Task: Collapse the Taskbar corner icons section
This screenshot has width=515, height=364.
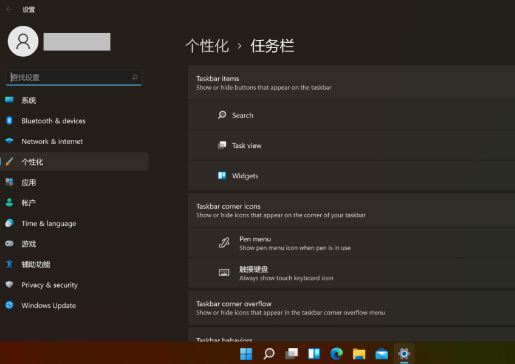Action: tap(351, 210)
